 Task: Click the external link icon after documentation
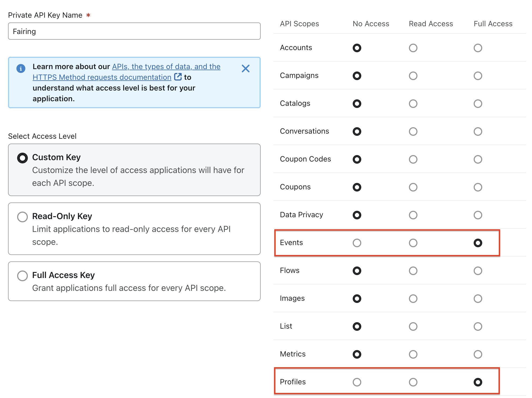[x=178, y=77]
